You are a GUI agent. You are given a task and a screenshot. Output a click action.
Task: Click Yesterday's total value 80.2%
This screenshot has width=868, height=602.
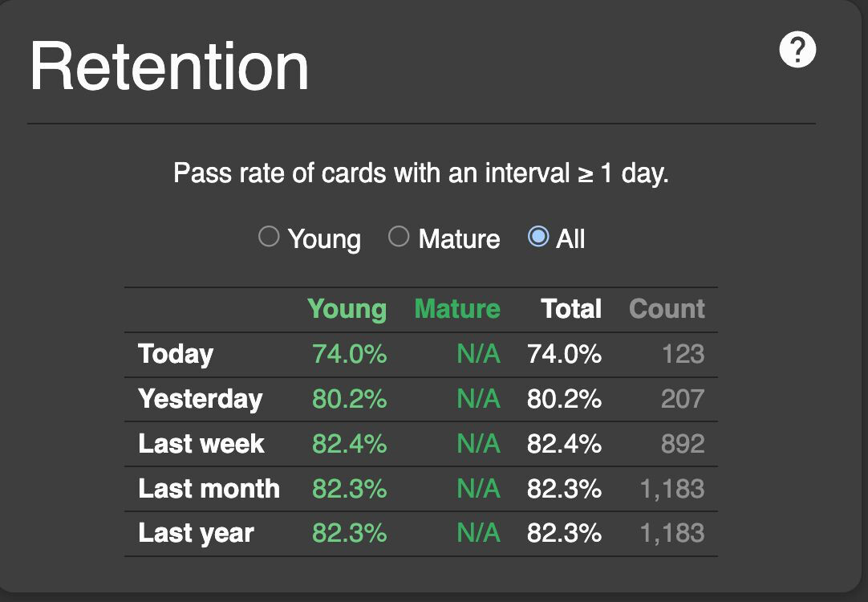[564, 399]
